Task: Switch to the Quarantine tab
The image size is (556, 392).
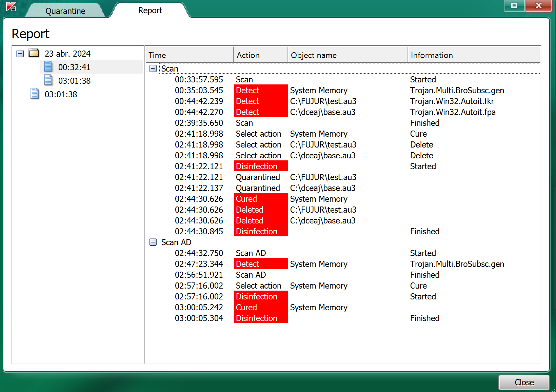Action: pyautogui.click(x=65, y=11)
